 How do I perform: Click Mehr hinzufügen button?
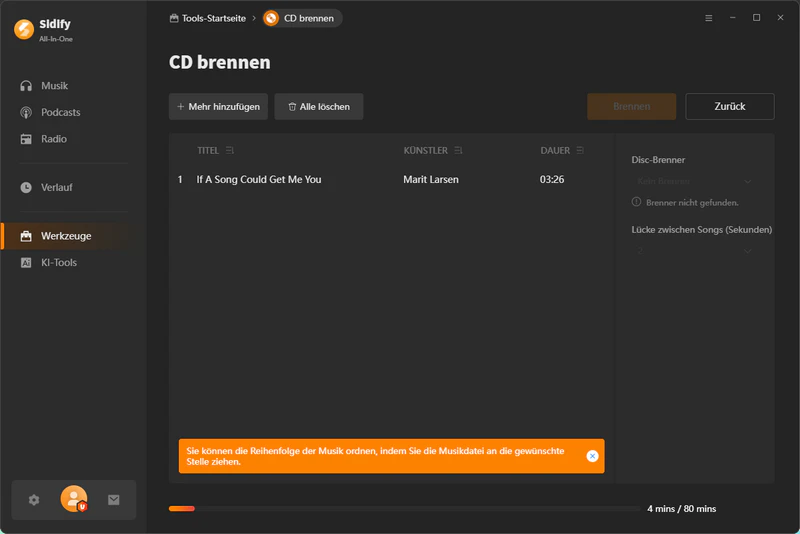pos(218,107)
